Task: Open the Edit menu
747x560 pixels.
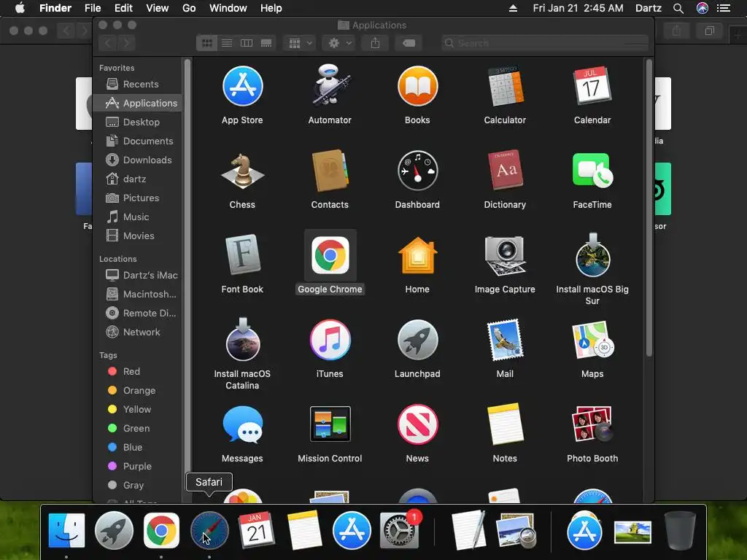Action: pos(123,8)
